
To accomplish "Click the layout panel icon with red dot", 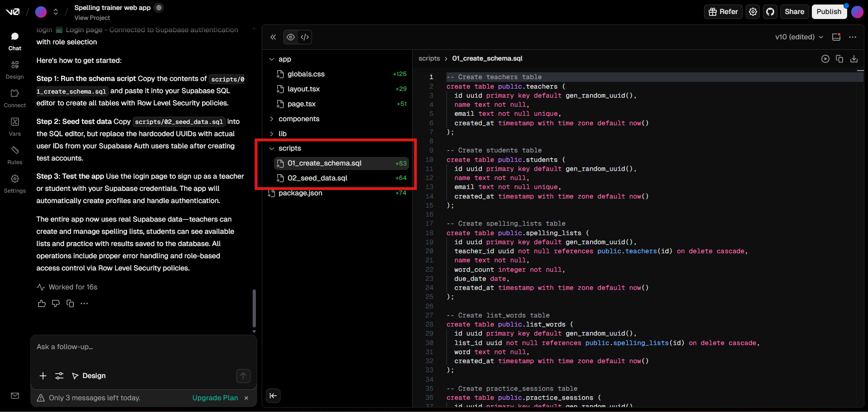I will point(836,37).
